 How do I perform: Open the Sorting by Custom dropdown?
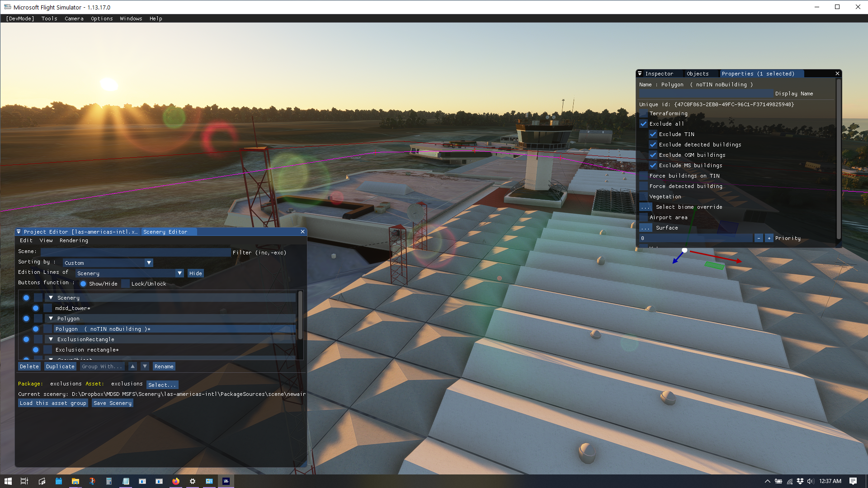(x=108, y=263)
